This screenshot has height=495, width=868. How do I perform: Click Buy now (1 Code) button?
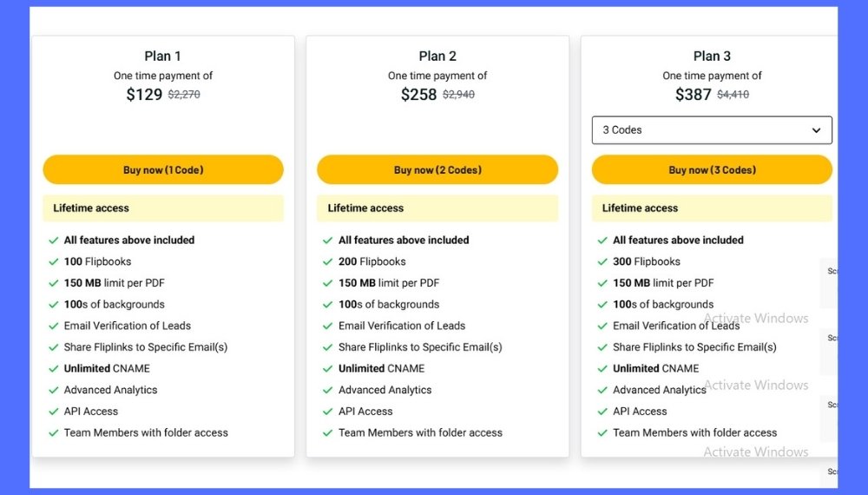(163, 170)
